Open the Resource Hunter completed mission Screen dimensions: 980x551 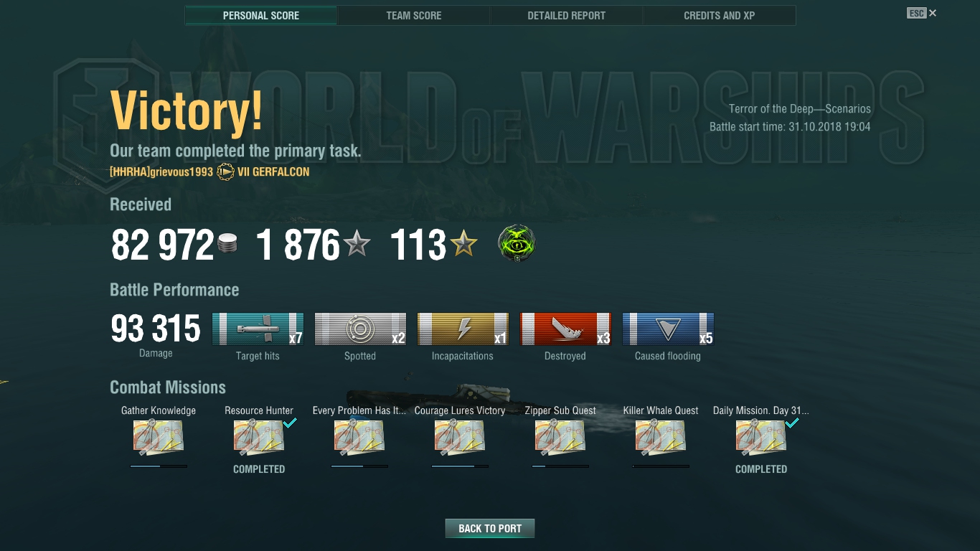pyautogui.click(x=259, y=438)
